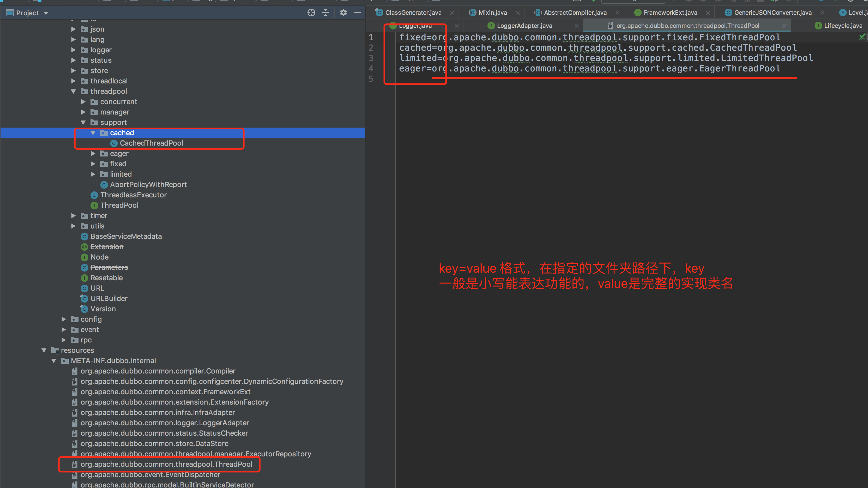
Task: Open the DynamicConfigurationFactory resource file
Action: (207, 381)
